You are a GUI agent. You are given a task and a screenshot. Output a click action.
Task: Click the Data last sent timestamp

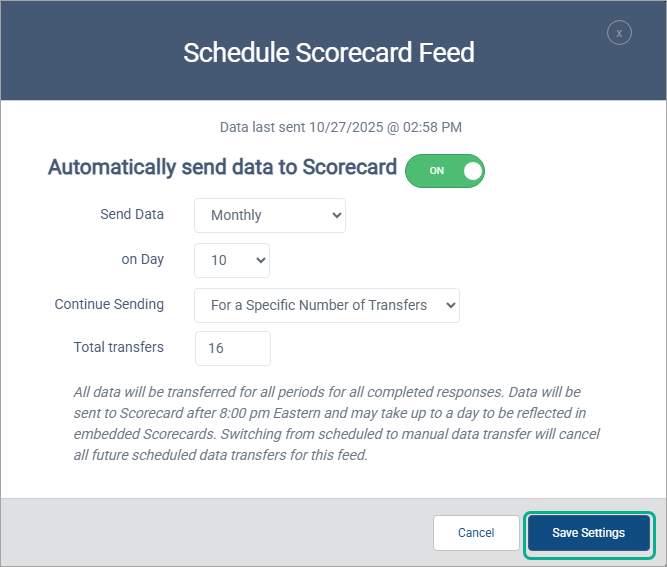coord(340,127)
